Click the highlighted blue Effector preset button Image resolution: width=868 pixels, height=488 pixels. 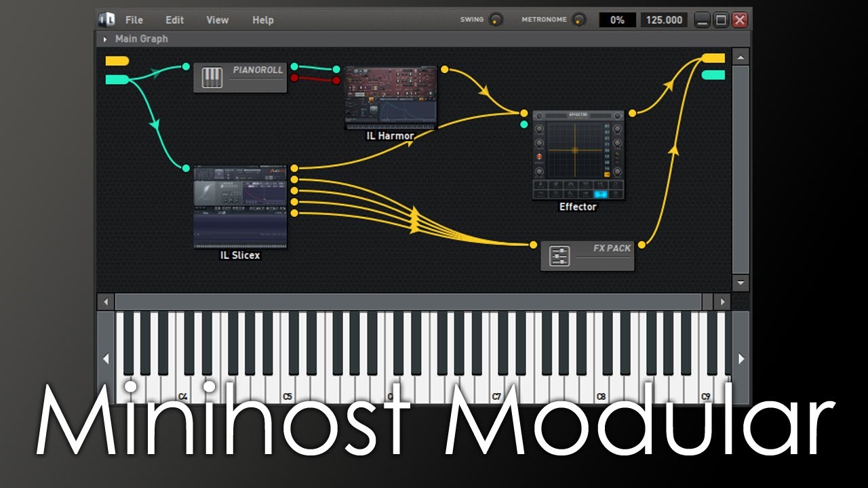coord(601,194)
